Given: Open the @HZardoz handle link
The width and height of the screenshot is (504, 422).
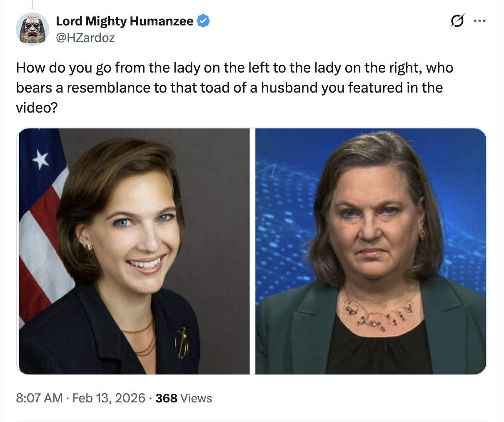Looking at the screenshot, I should [x=85, y=38].
